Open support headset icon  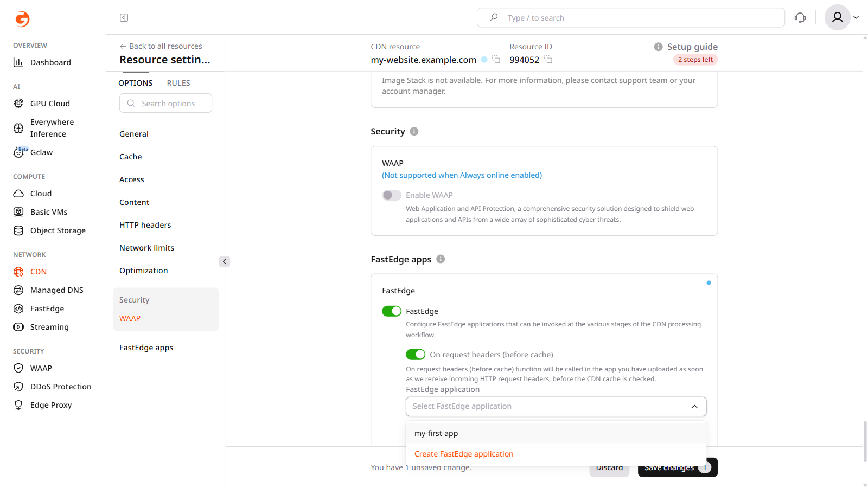(800, 18)
